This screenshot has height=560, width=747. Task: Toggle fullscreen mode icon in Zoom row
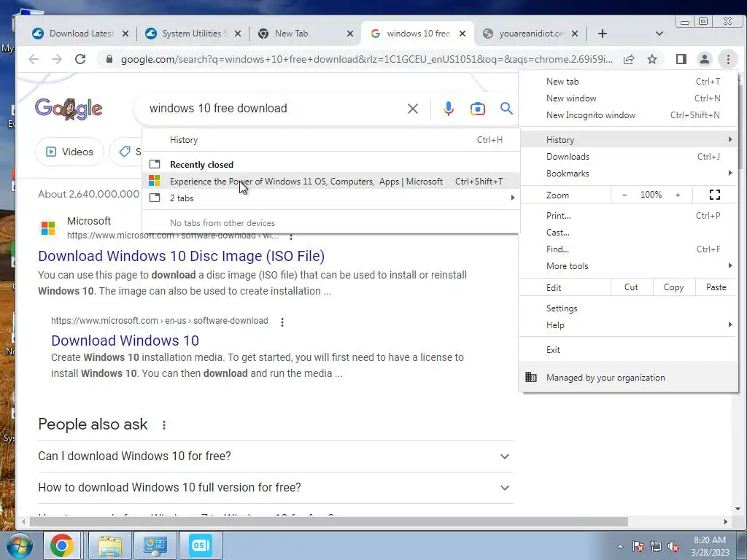715,195
